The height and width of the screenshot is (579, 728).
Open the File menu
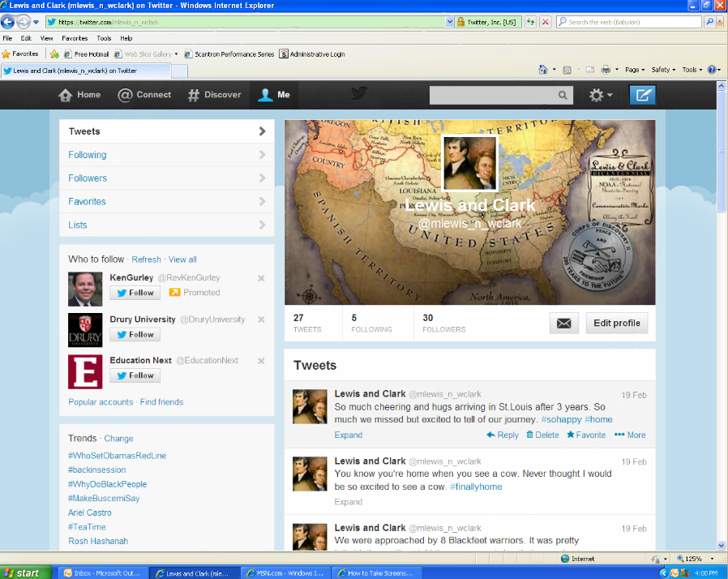click(x=7, y=38)
